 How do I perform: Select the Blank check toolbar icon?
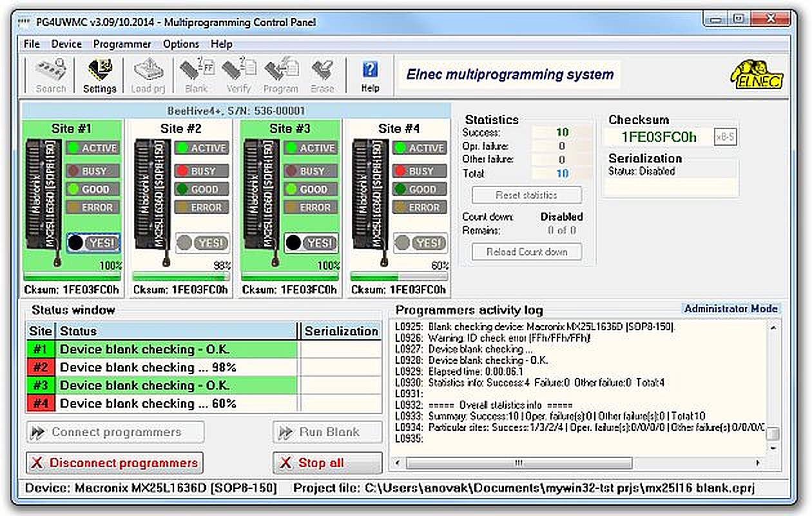pos(196,75)
